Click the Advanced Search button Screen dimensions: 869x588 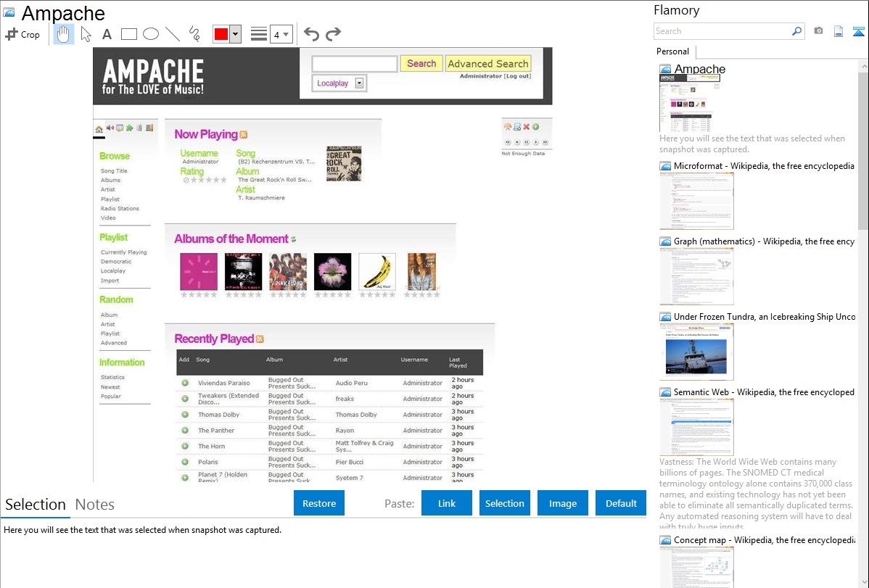(488, 64)
